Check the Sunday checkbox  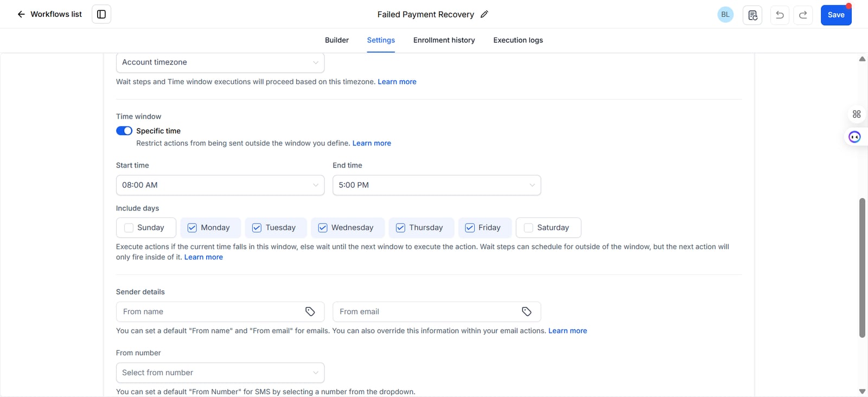click(129, 228)
